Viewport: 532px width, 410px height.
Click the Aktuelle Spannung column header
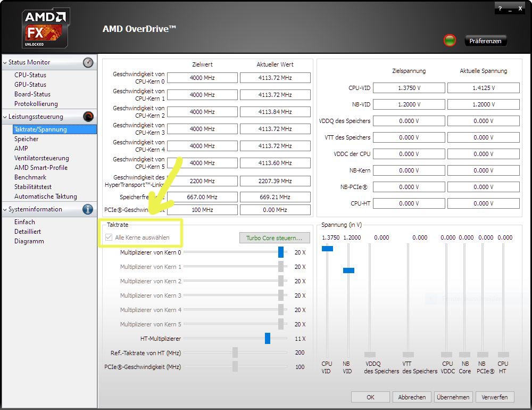pyautogui.click(x=484, y=71)
